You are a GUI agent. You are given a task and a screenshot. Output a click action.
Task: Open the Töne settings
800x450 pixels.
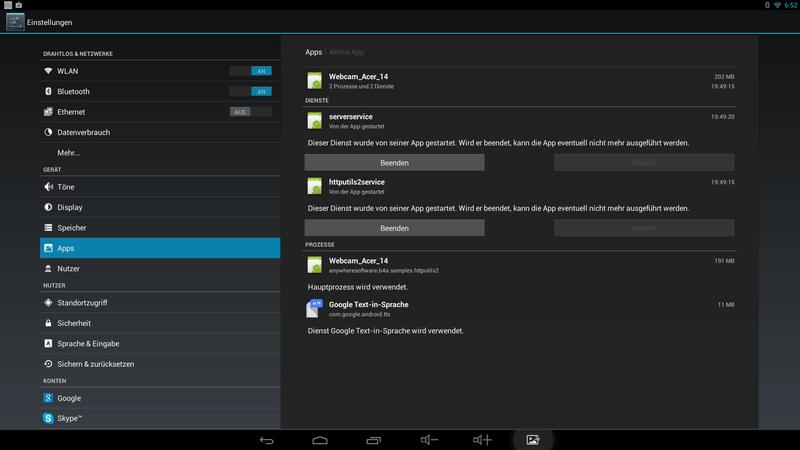click(160, 187)
